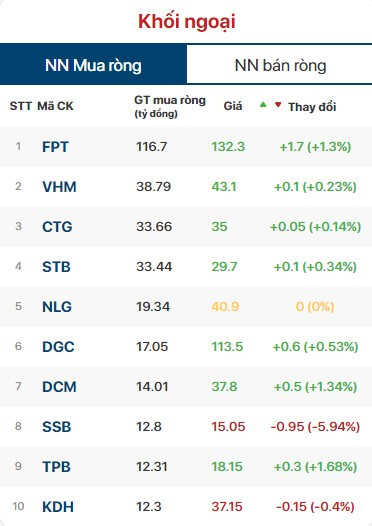Open the SSB stock code
This screenshot has width=372, height=526.
57,427
